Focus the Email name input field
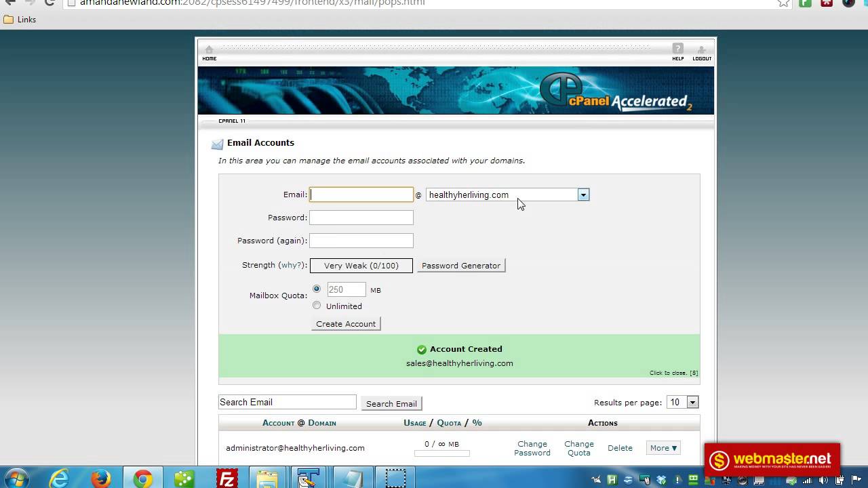This screenshot has height=488, width=868. (x=361, y=195)
